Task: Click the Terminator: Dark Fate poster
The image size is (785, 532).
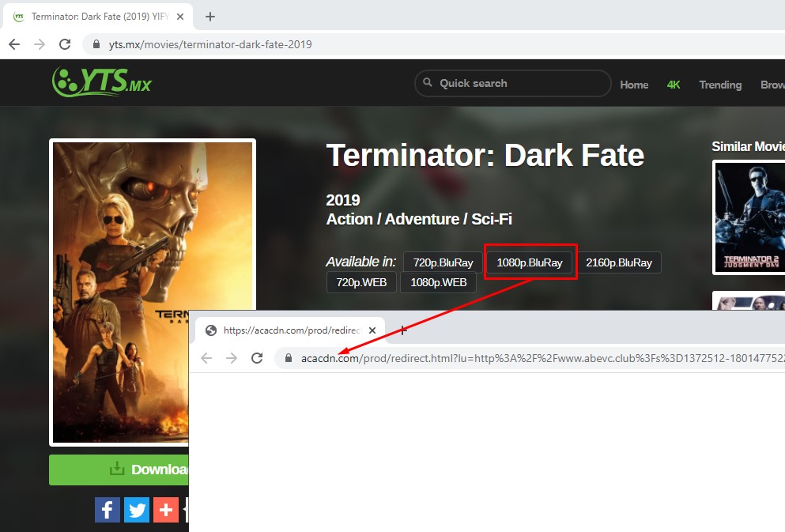Action: click(153, 292)
